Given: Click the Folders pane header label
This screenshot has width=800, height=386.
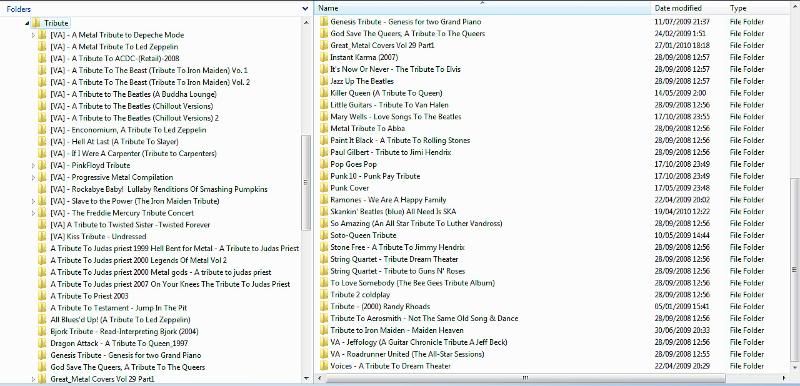Looking at the screenshot, I should tap(18, 9).
